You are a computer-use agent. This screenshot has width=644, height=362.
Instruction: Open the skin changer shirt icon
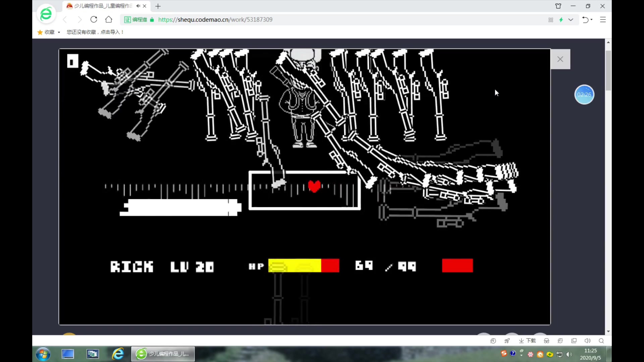click(x=558, y=6)
